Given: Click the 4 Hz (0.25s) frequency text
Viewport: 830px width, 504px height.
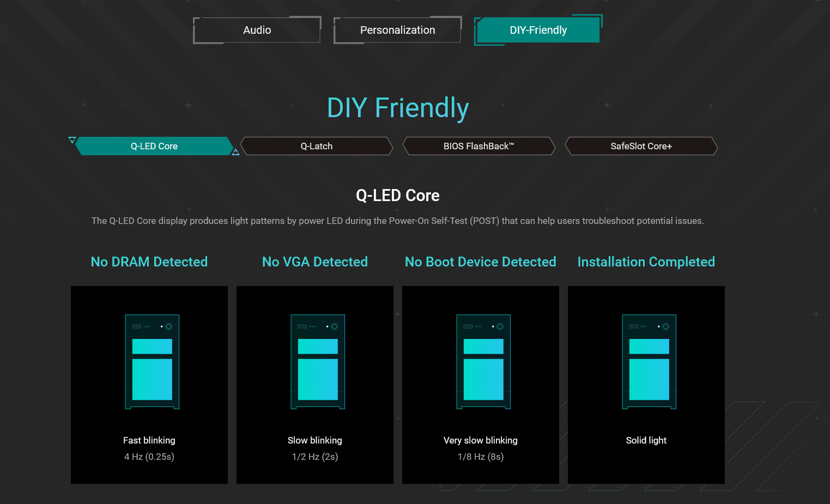Looking at the screenshot, I should pyautogui.click(x=149, y=457).
